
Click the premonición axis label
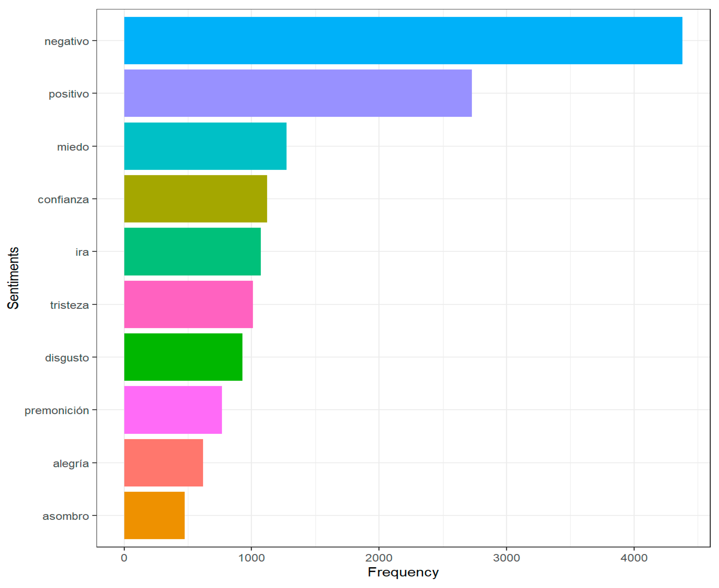tap(57, 410)
